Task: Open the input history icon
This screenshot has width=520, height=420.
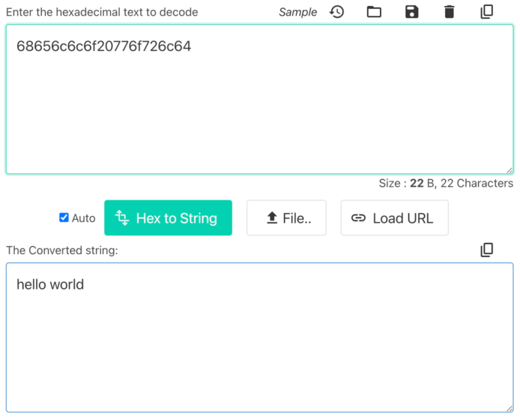Action: (x=337, y=12)
